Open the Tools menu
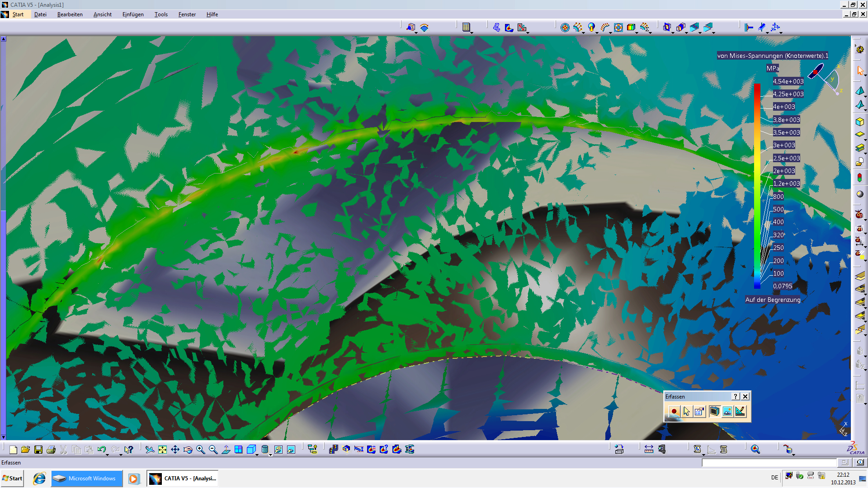This screenshot has width=868, height=488. coord(161,14)
